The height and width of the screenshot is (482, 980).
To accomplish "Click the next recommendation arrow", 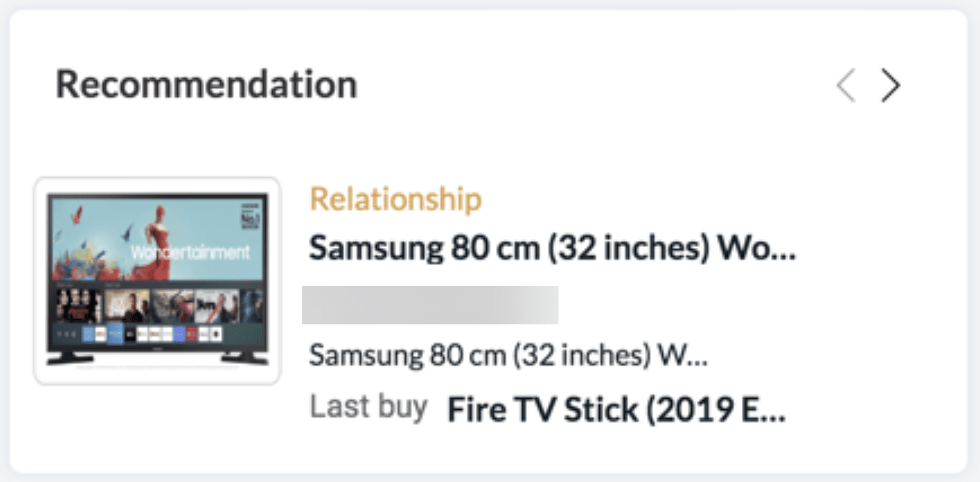I will pos(891,86).
